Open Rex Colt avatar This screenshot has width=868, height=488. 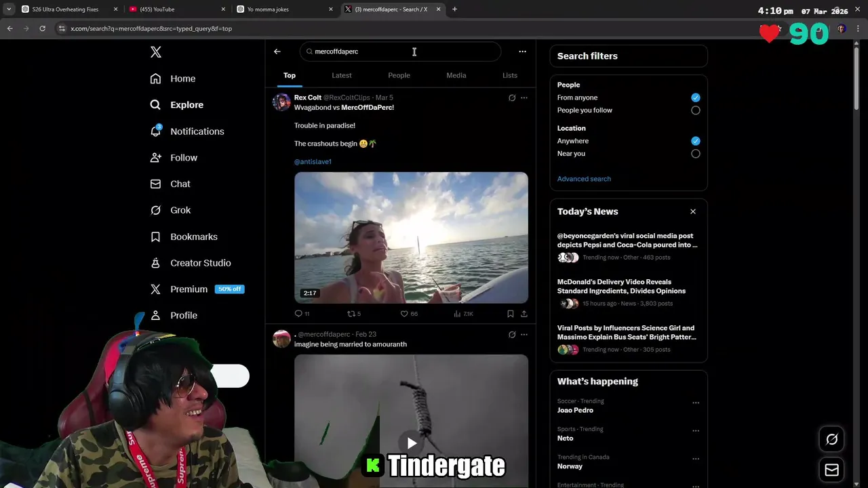click(281, 102)
